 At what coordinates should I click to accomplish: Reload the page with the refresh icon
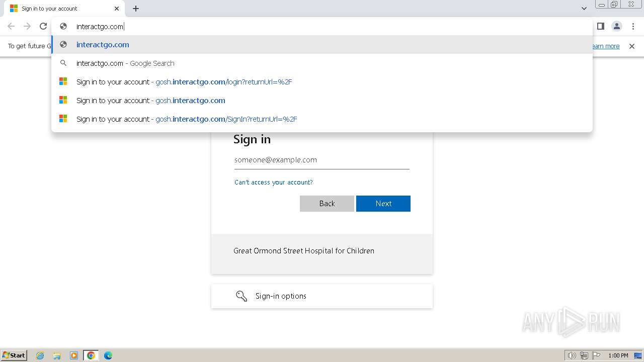click(43, 26)
